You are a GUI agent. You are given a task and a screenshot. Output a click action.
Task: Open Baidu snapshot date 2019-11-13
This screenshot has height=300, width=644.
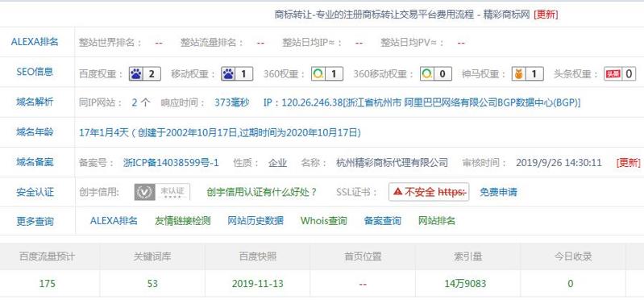click(x=257, y=284)
